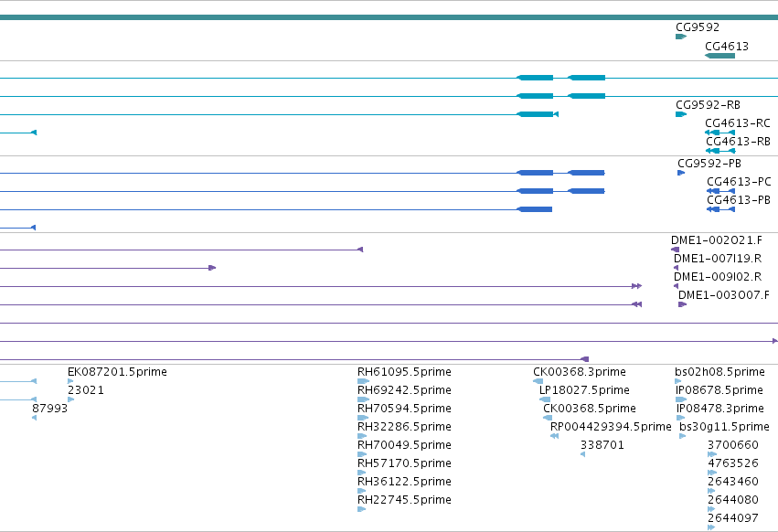Click the RH70049.5prime EST arrow

tap(362, 454)
